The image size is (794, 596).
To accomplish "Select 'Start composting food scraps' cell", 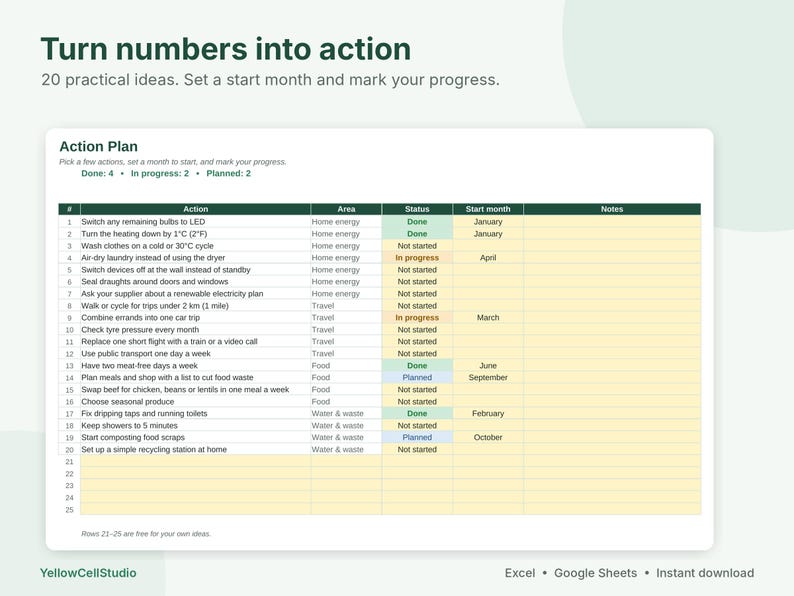I will (x=195, y=438).
